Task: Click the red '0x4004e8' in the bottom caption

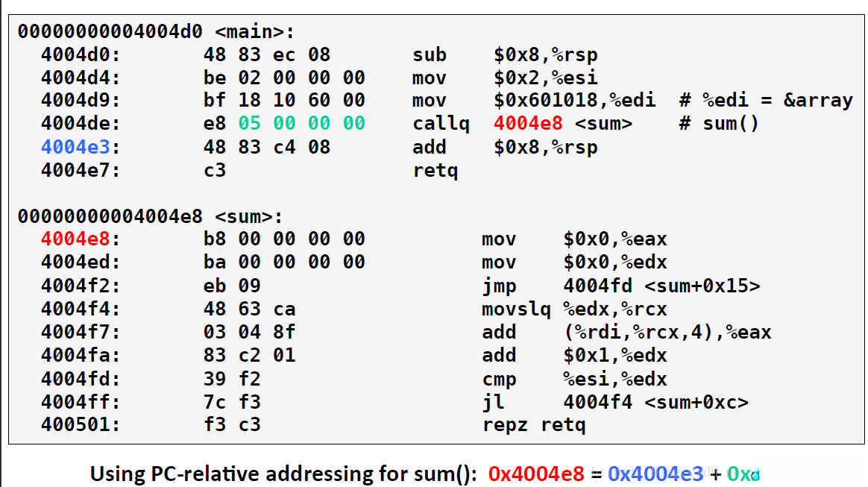Action: [x=536, y=474]
